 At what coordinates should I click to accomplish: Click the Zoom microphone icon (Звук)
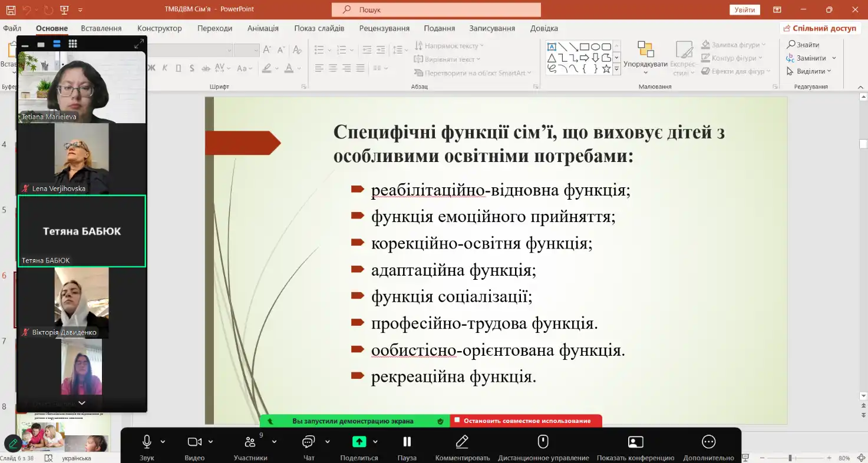pos(147,442)
